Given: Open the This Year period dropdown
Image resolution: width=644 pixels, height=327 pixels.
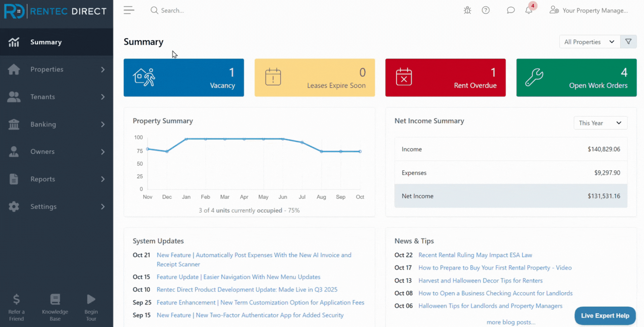Looking at the screenshot, I should (x=600, y=123).
